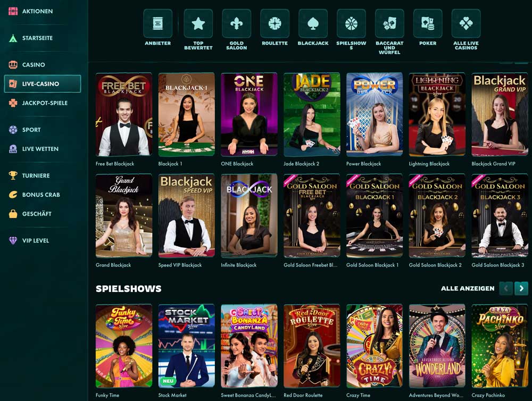Open Bonus Crab menu label
Viewport: 532px width, 401px height.
[41, 195]
